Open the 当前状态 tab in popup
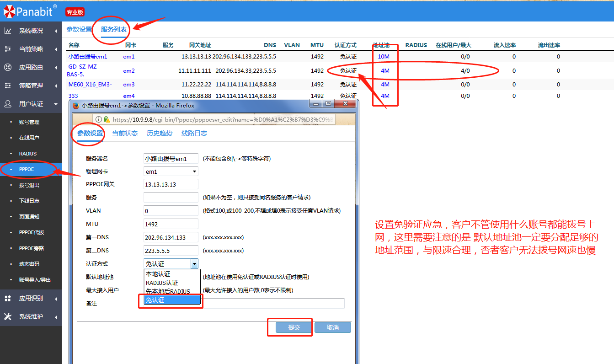Image resolution: width=614 pixels, height=364 pixels. 125,133
